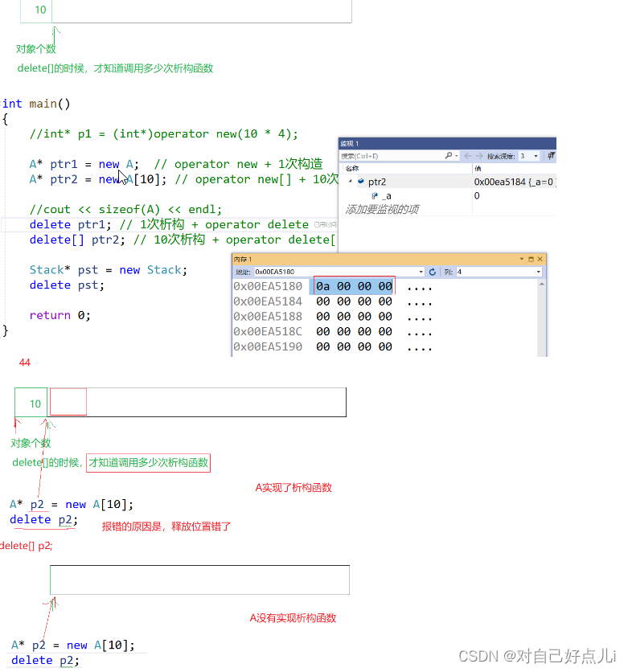
Task: Click the 'int main()' function header
Action: pos(36,104)
